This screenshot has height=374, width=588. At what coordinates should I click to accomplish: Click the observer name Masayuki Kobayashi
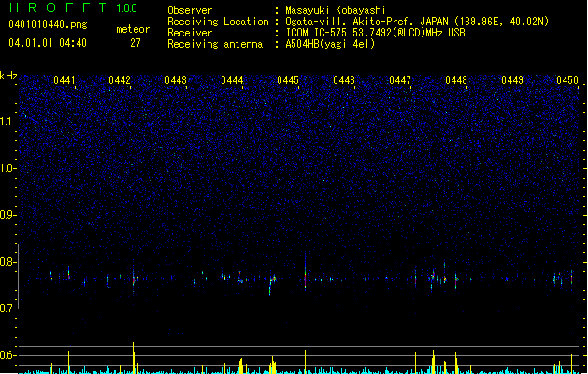click(x=336, y=10)
